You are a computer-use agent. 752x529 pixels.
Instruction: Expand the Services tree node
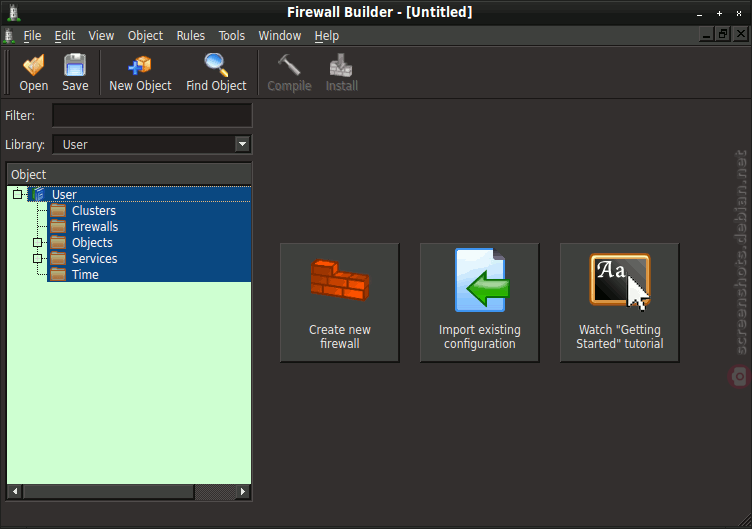37,259
